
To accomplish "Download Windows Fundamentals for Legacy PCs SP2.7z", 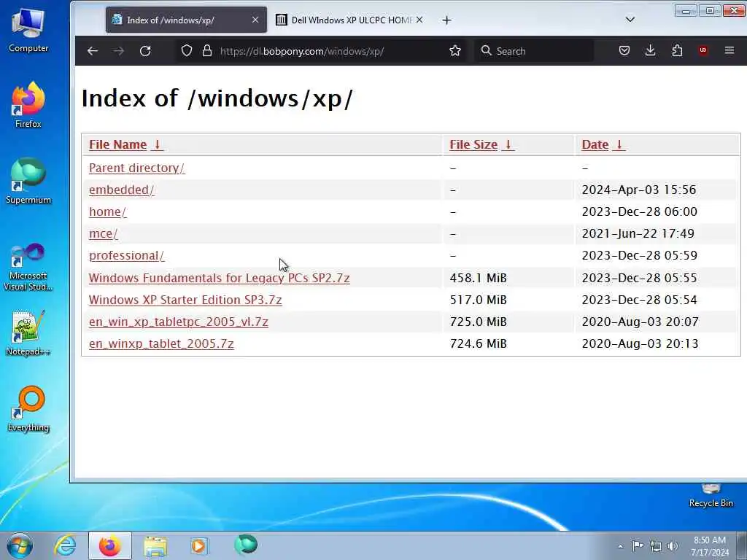I will pos(219,278).
